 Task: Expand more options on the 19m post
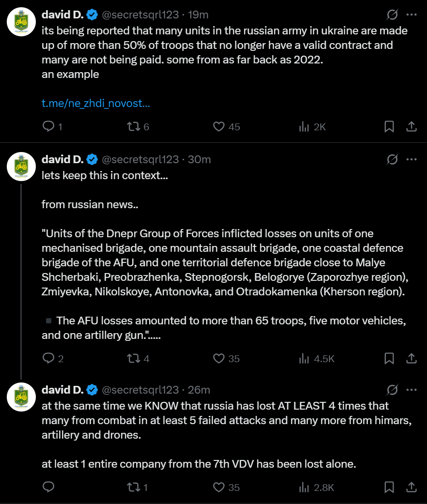(x=411, y=15)
